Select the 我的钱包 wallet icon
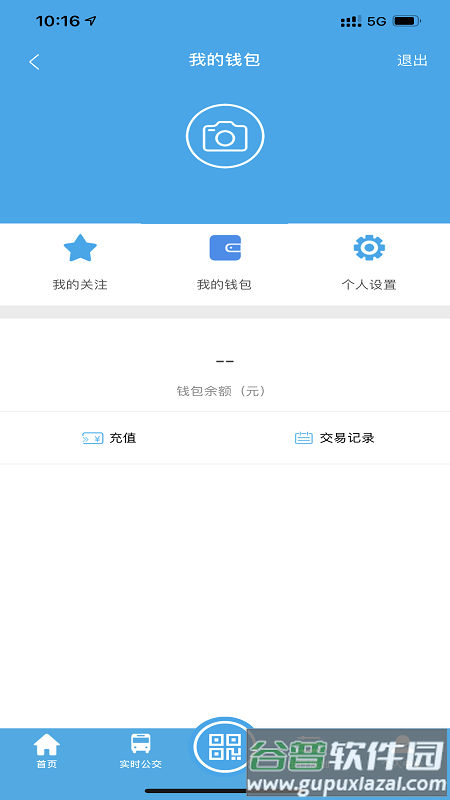Screen dimensions: 450x800 coord(225,248)
